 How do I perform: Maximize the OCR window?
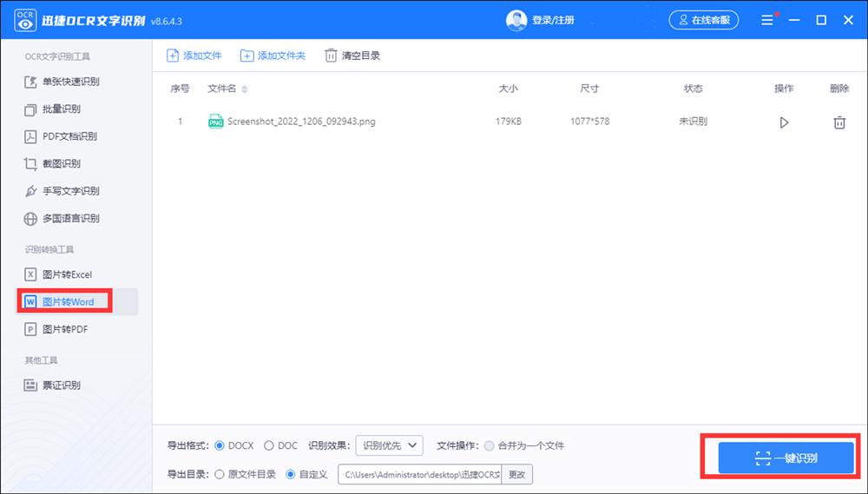click(821, 21)
